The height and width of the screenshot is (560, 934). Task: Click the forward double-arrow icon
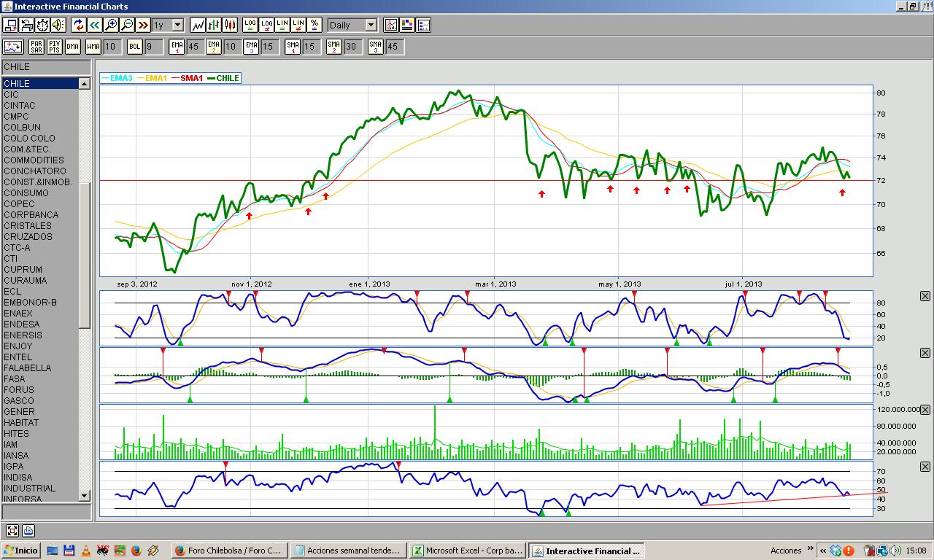point(143,25)
